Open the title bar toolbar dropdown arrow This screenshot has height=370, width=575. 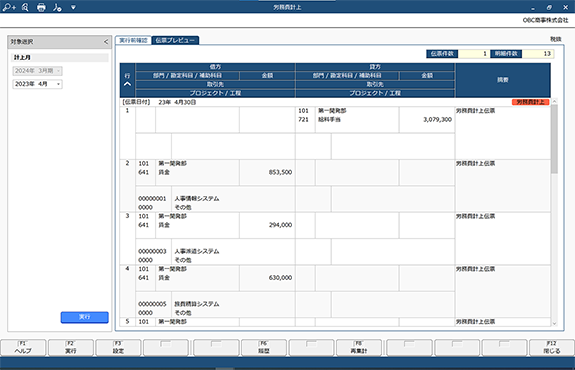pyautogui.click(x=73, y=7)
